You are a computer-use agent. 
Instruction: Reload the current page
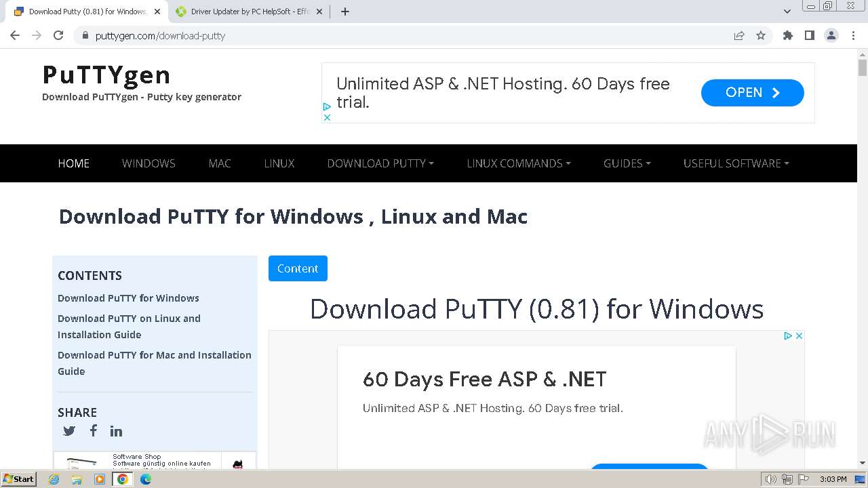pos(58,35)
